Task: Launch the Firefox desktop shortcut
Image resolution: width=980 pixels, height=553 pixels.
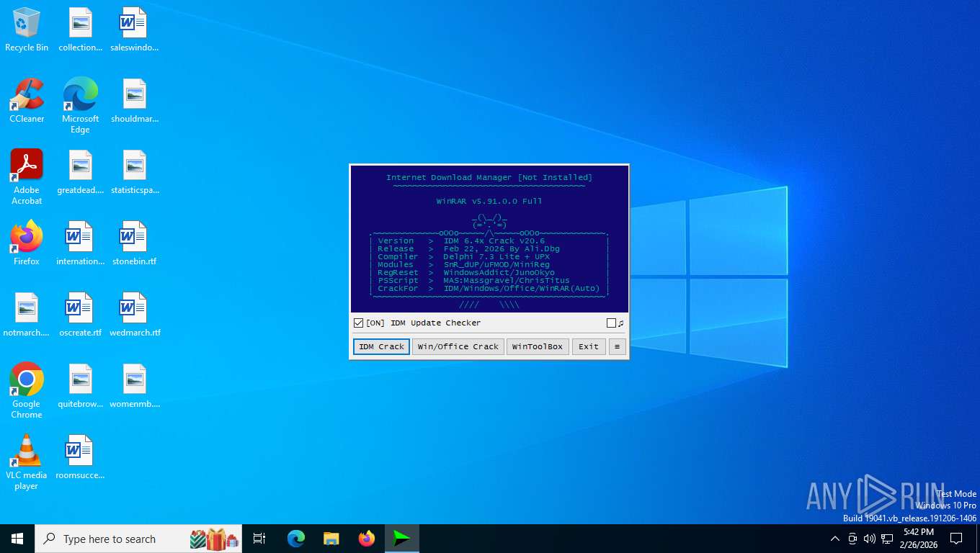Action: point(27,243)
